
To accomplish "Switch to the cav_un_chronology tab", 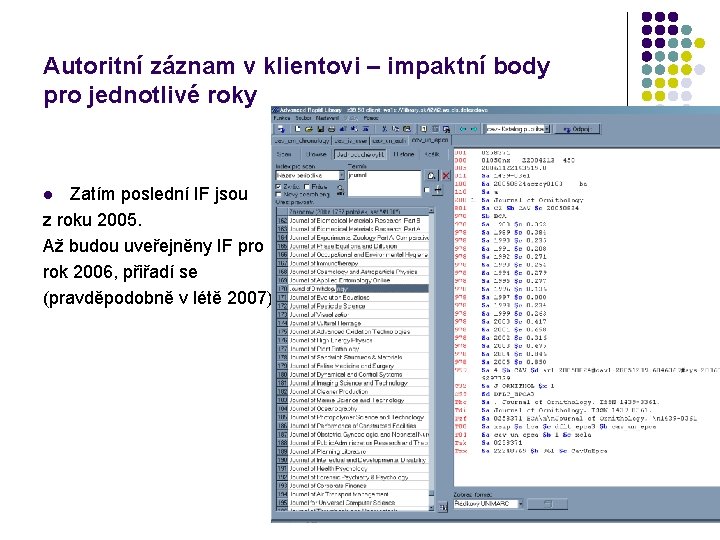I will (302, 141).
